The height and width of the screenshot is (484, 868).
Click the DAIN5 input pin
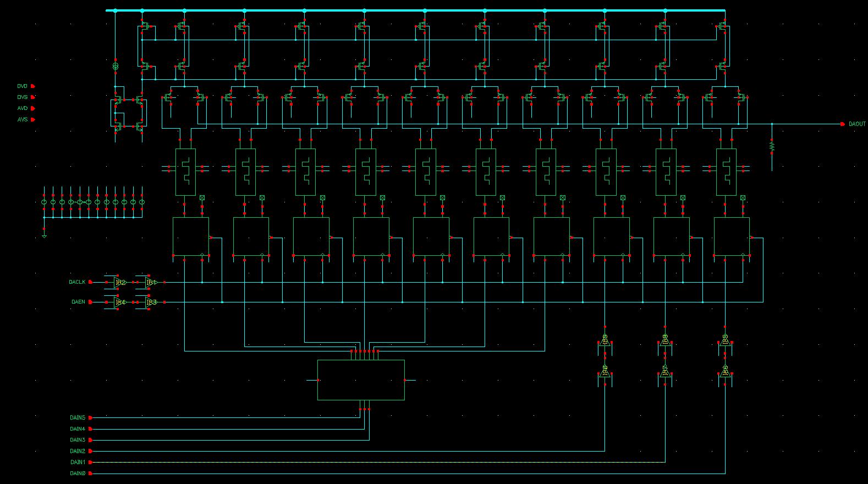pyautogui.click(x=91, y=418)
